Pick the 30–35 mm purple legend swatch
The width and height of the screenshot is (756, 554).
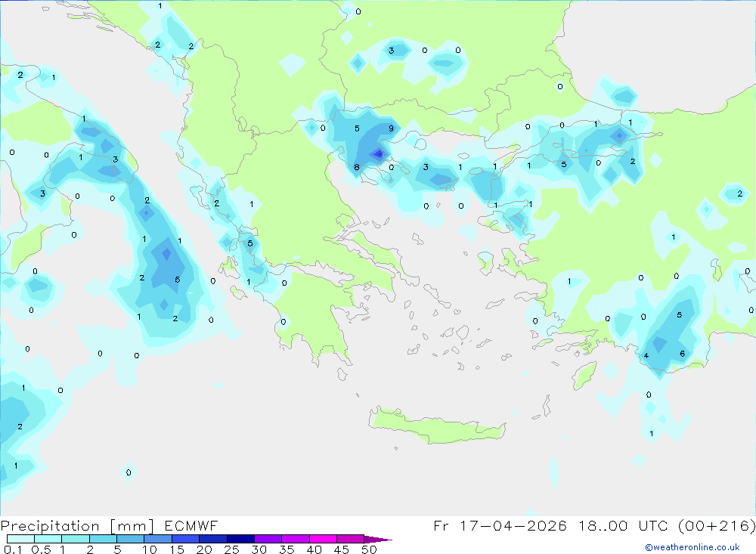click(x=268, y=539)
